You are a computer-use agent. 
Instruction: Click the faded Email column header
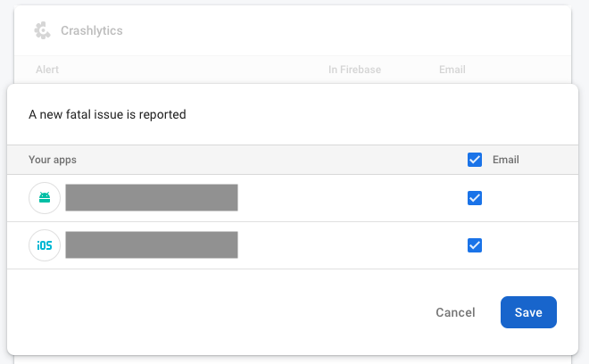click(452, 70)
